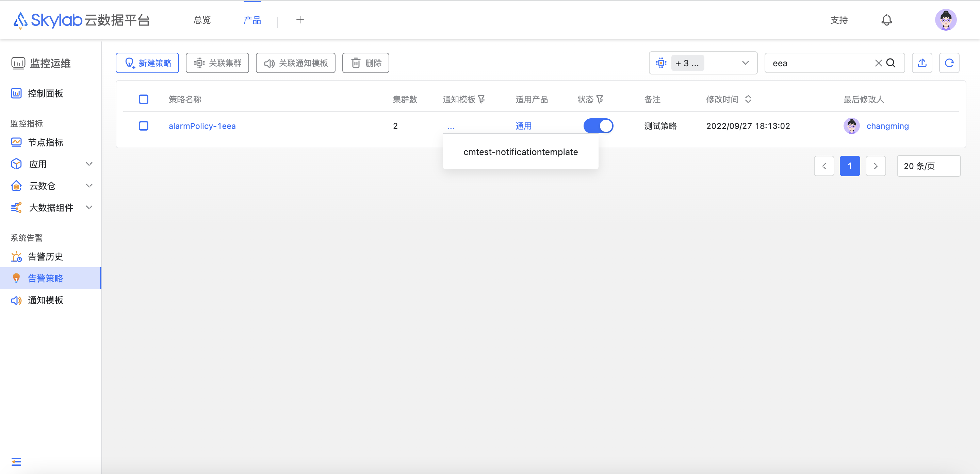Viewport: 980px width, 474px height.
Task: Click the refresh list icon
Action: (949, 63)
